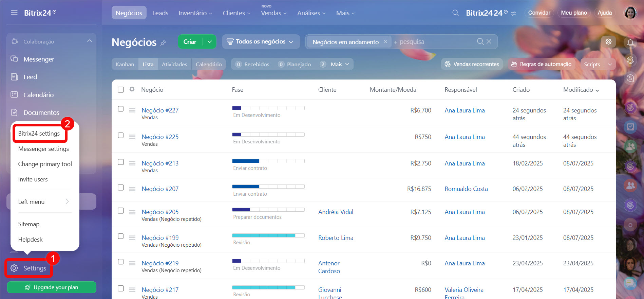This screenshot has height=299, width=644.
Task: Open Todos os negócios pipeline dropdown
Action: (261, 41)
